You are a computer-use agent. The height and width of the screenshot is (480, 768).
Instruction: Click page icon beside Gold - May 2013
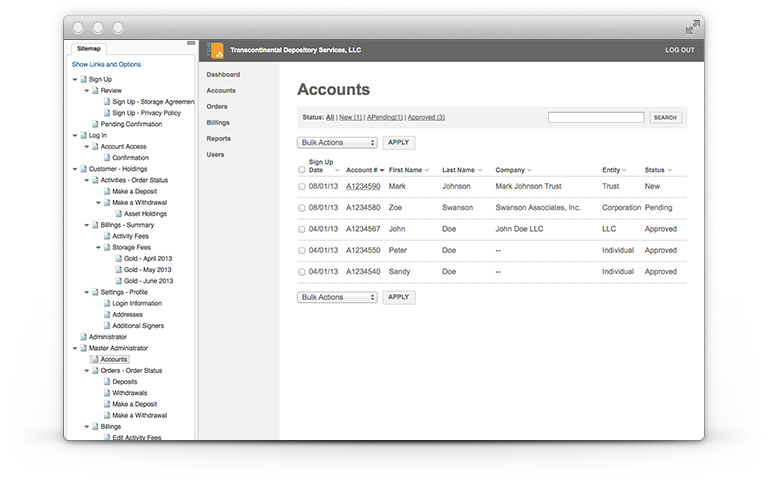coord(119,269)
